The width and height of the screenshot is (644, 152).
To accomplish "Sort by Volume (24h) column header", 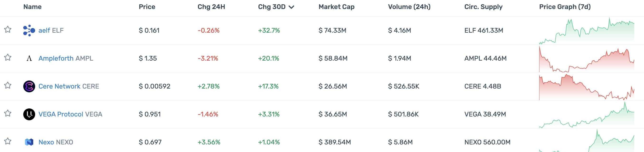I will point(409,7).
